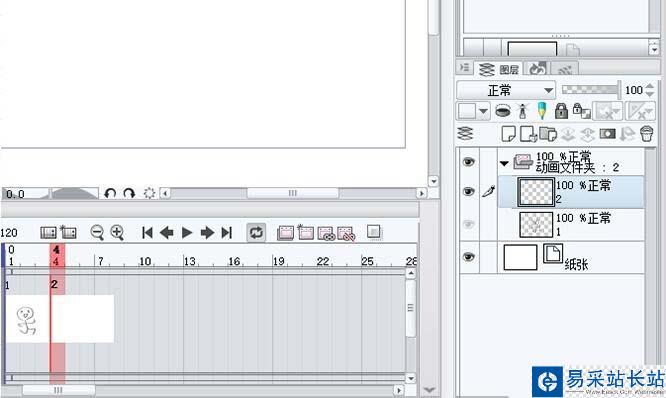The height and width of the screenshot is (398, 666).
Task: Open the layer panel menu icon
Action: [465, 68]
